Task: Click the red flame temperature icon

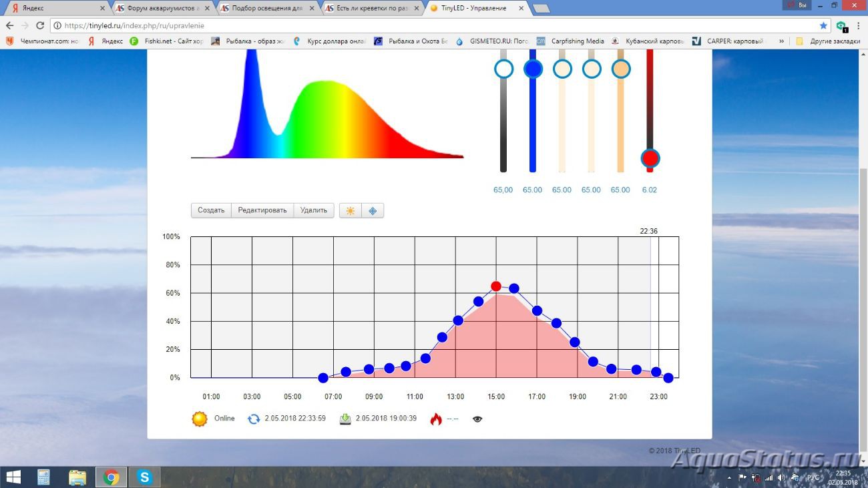Action: [436, 419]
